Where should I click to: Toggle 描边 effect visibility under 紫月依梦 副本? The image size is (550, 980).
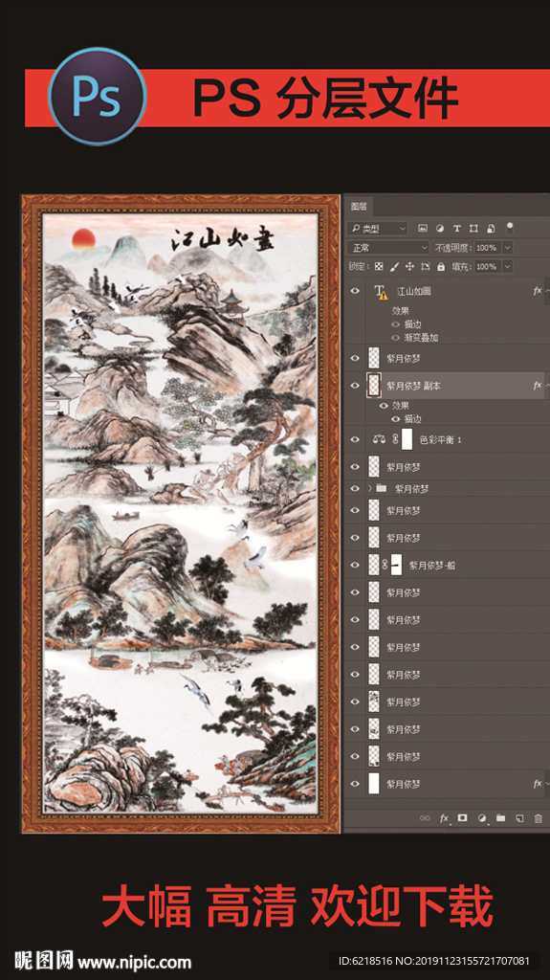pyautogui.click(x=395, y=419)
